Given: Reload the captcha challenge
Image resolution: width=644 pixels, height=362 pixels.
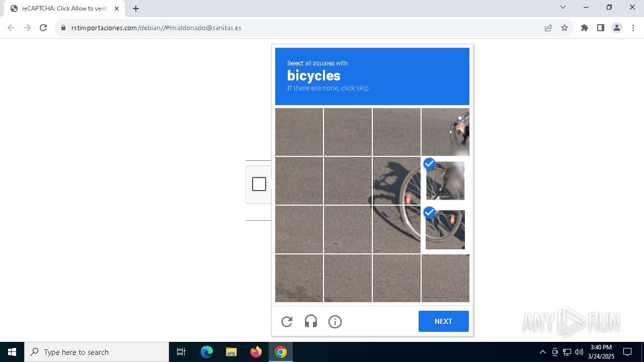Looking at the screenshot, I should 287,322.
